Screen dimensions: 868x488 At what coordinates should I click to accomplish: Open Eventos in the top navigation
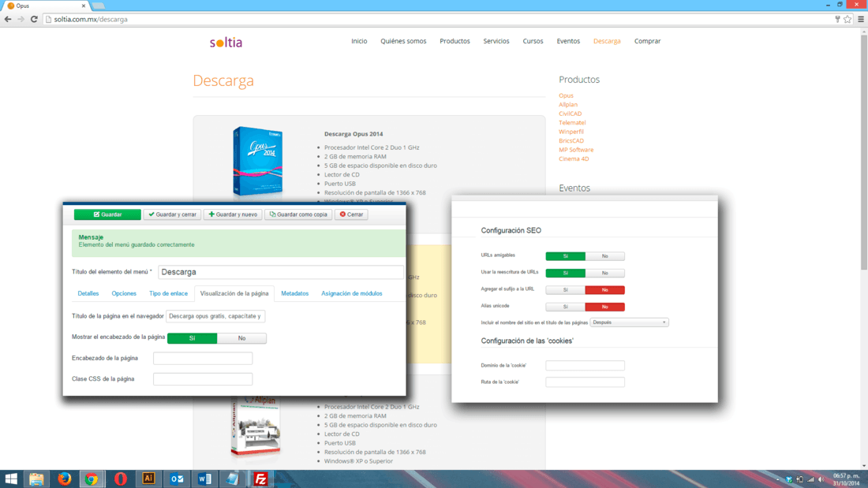[568, 41]
